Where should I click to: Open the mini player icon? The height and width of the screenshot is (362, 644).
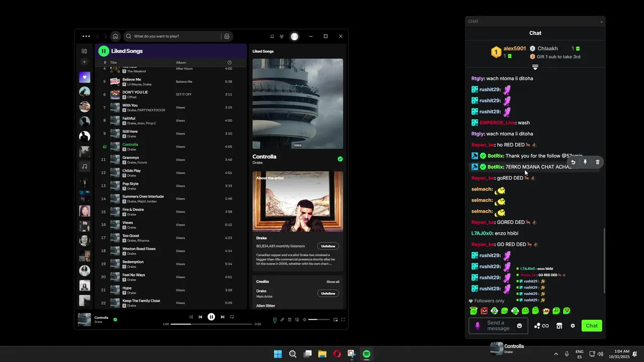[x=336, y=320]
